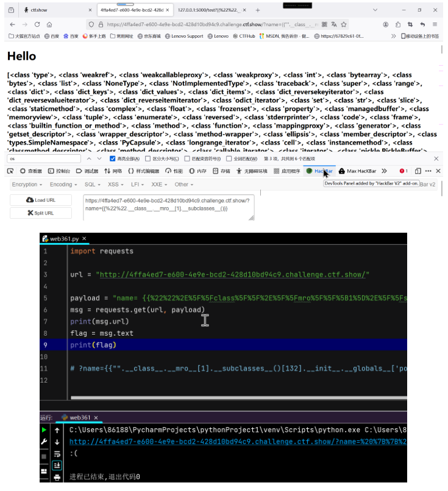This screenshot has height=491, width=448.
Task: Toggle responsive design mode icon in devtools
Action: click(418, 171)
